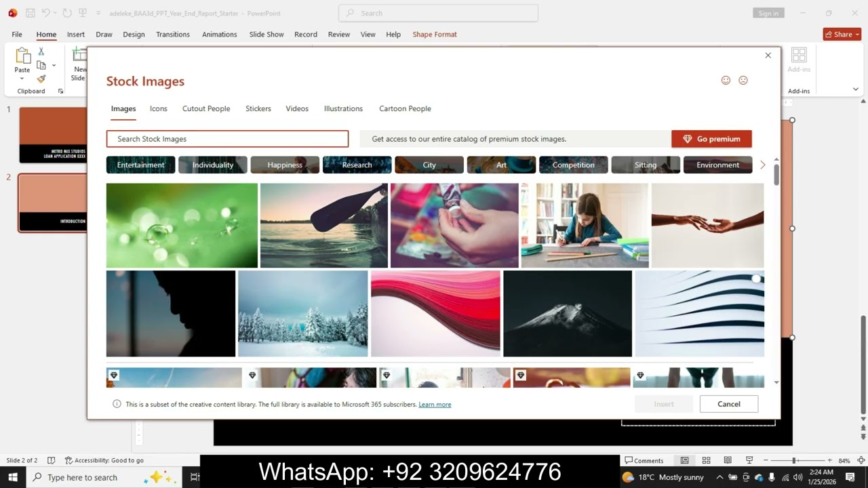Image resolution: width=868 pixels, height=488 pixels.
Task: Open Customize Quick Access Toolbar dropdown
Action: 98,13
